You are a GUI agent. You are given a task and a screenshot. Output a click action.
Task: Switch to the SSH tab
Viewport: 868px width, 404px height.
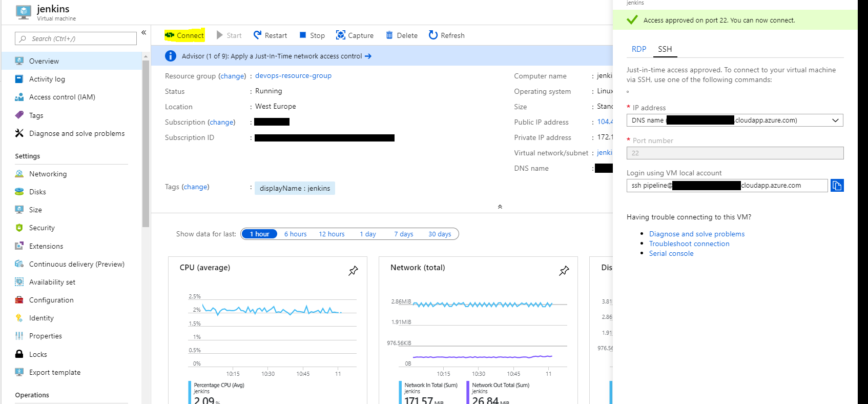coord(665,49)
